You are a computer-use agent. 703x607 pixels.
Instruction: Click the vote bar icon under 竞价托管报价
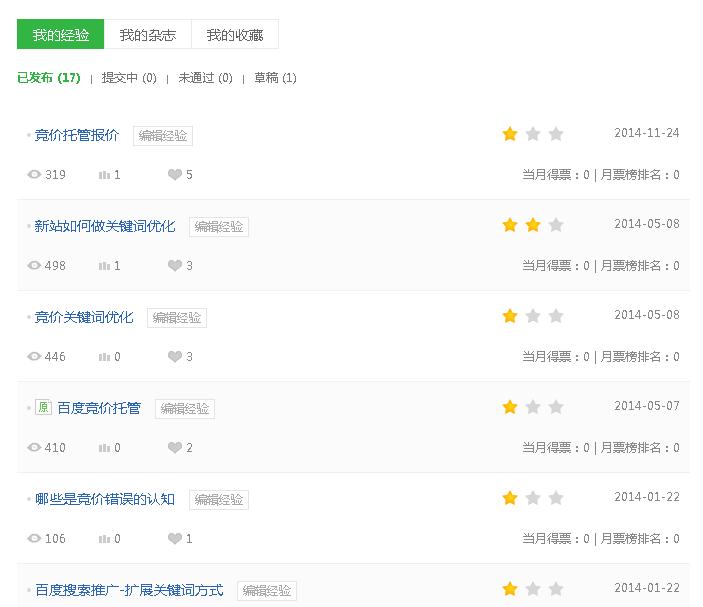(x=104, y=175)
